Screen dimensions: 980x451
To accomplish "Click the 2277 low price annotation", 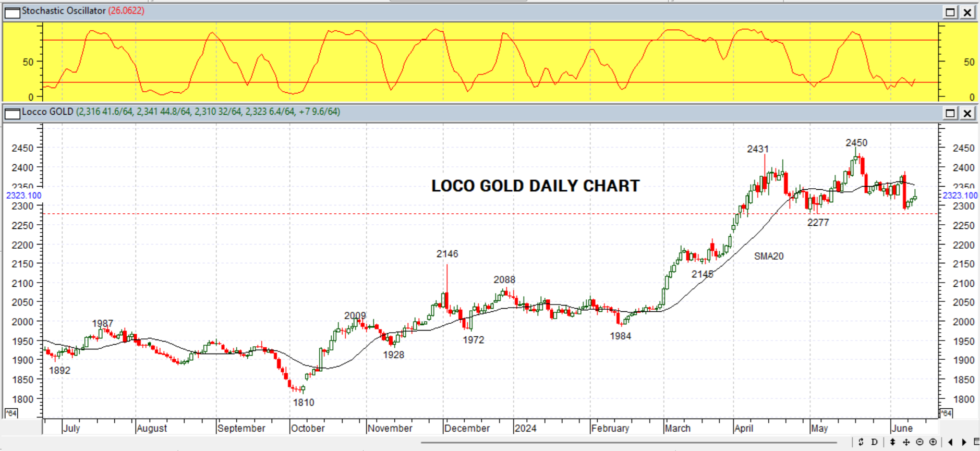I will click(x=818, y=223).
